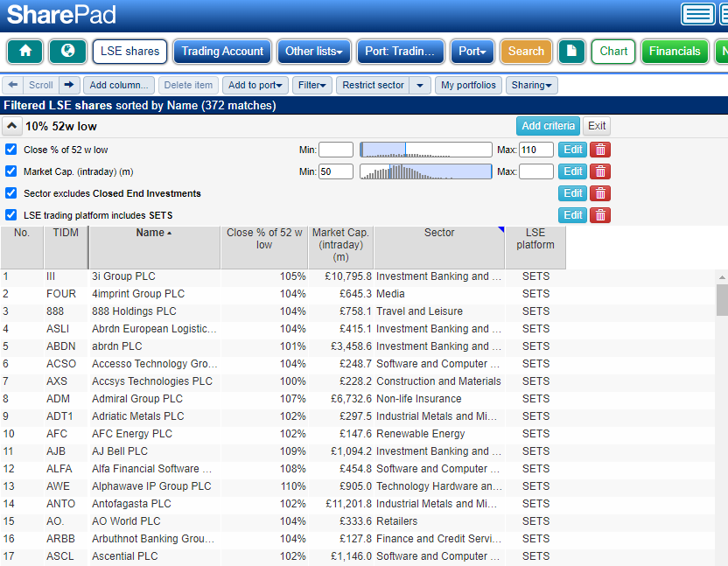Click the Market Cap. Min field showing 50
The image size is (728, 566).
tap(336, 171)
